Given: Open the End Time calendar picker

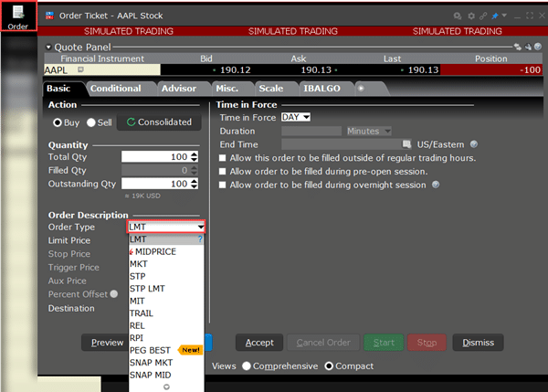Looking at the screenshot, I should (x=406, y=144).
